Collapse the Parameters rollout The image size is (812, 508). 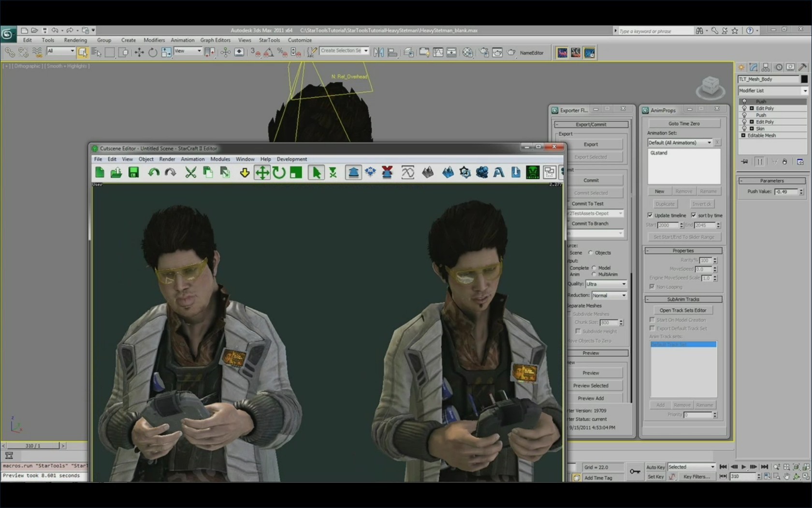[771, 180]
